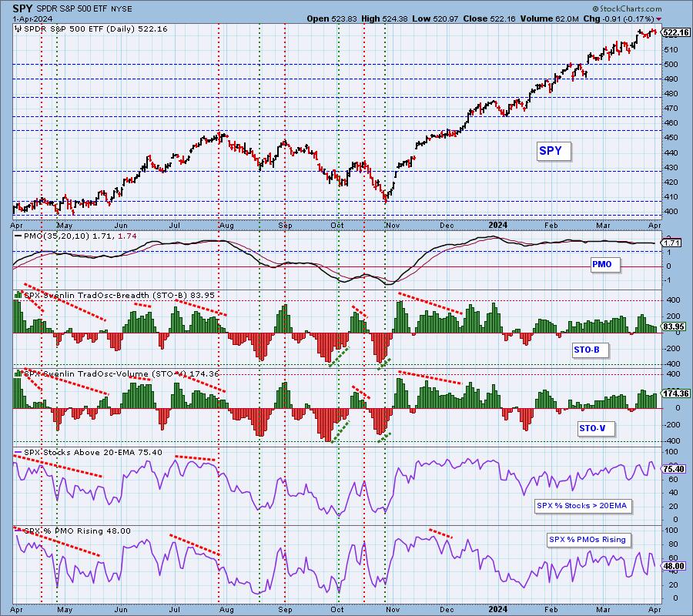The height and width of the screenshot is (616, 693).
Task: Click the bold 2024 label under price panel
Action: tap(497, 225)
